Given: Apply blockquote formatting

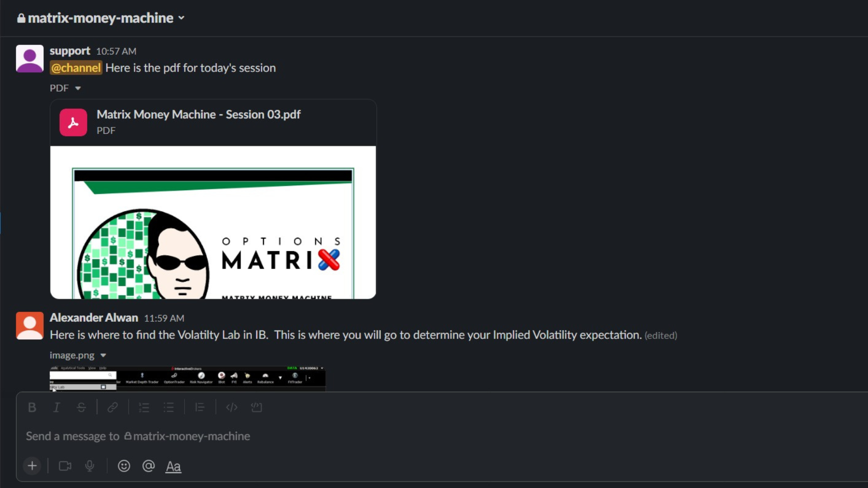Looking at the screenshot, I should tap(200, 408).
